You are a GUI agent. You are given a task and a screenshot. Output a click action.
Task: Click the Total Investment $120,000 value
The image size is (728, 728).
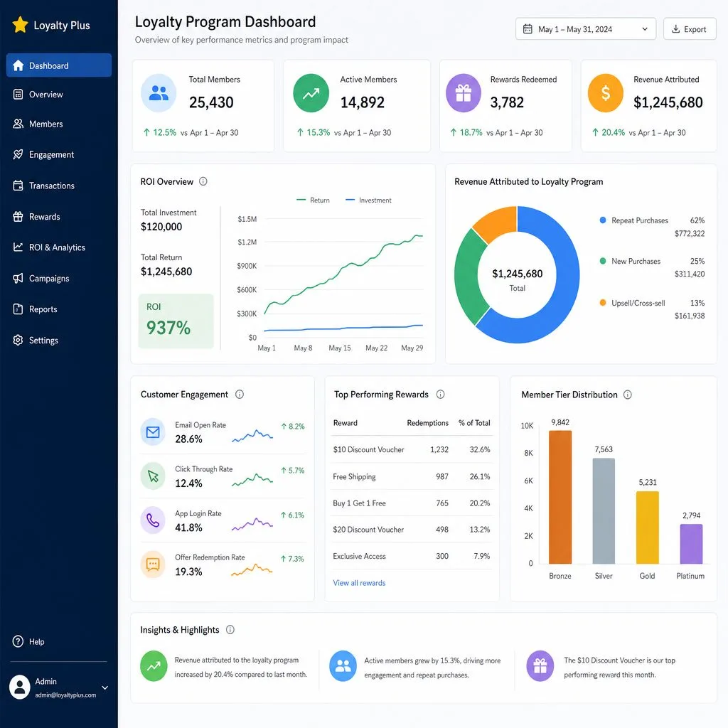click(x=161, y=227)
